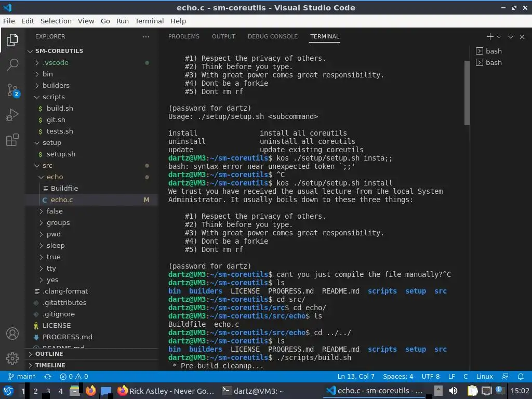Collapse the panel with the chevron icon
Image resolution: width=532 pixels, height=399 pixels.
pyautogui.click(x=510, y=37)
